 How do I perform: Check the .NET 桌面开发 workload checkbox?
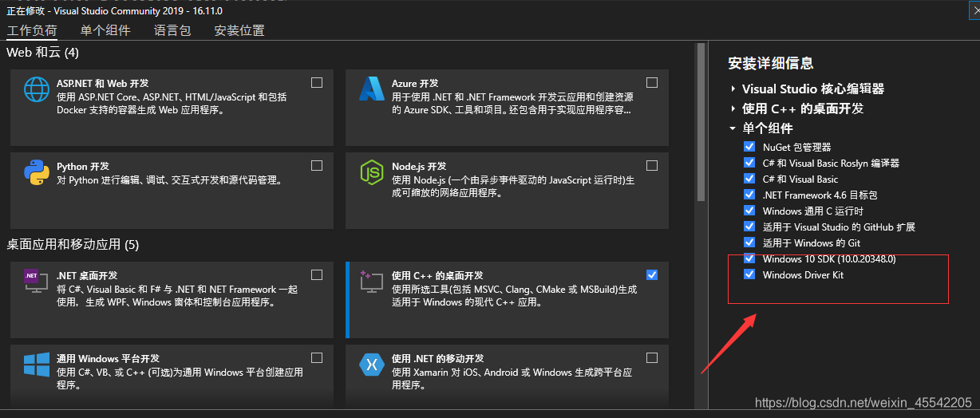pos(317,274)
